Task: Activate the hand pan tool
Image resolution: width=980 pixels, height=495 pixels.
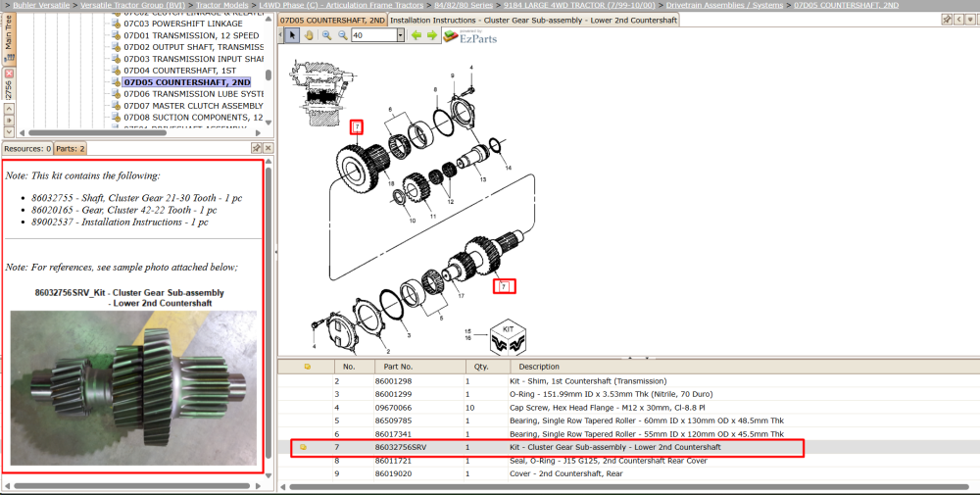Action: (309, 35)
